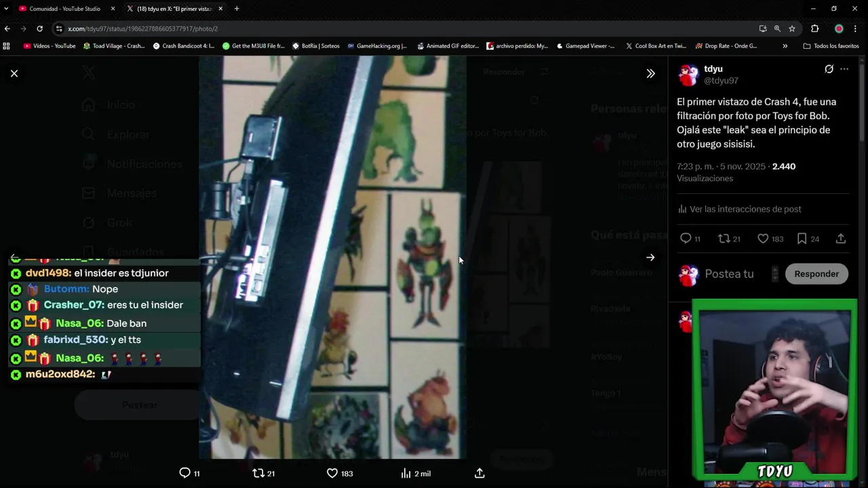Open the Grok icon next to tdyu's name

(x=829, y=69)
